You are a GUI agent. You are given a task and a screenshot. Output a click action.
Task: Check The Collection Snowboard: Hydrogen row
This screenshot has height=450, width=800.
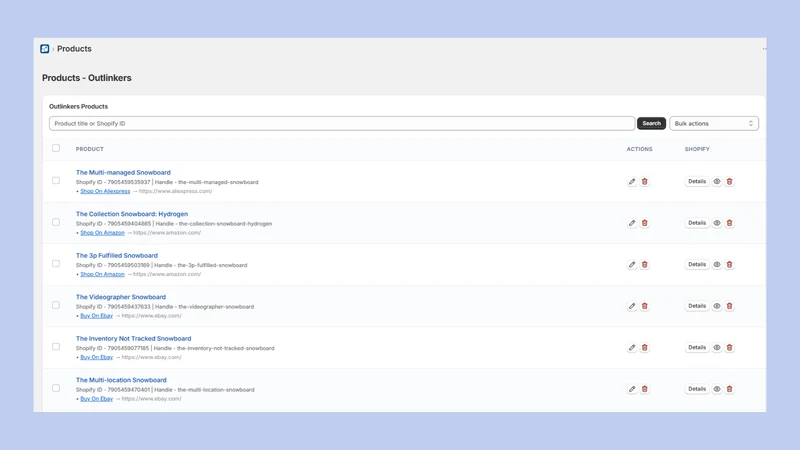56,222
